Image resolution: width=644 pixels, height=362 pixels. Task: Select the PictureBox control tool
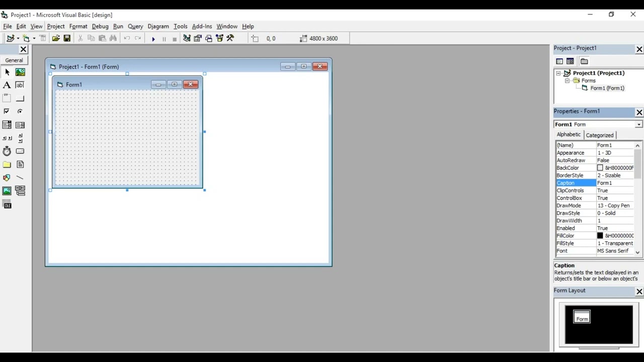pyautogui.click(x=20, y=72)
